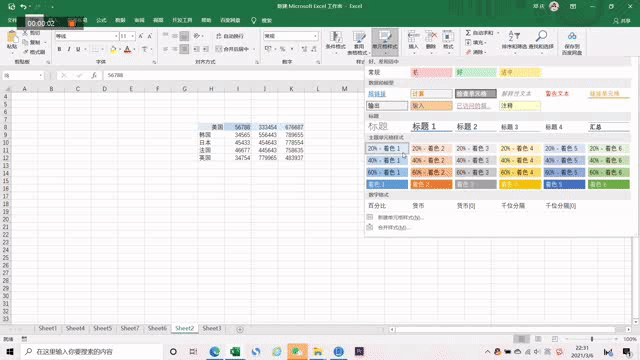Switch to the Sheet7 tab
Screen dimensions: 640x360
point(130,328)
